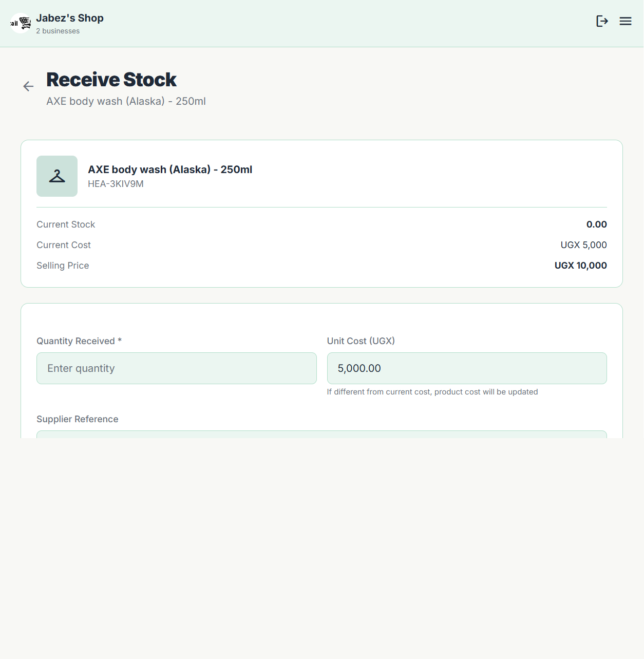Click the Selling Price value UGX 10,000
644x659 pixels.
(x=580, y=266)
